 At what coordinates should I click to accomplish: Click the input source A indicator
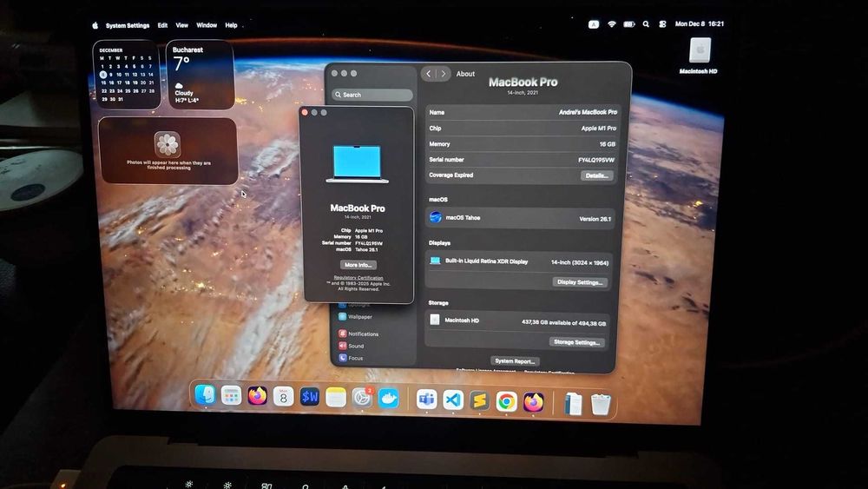point(594,24)
